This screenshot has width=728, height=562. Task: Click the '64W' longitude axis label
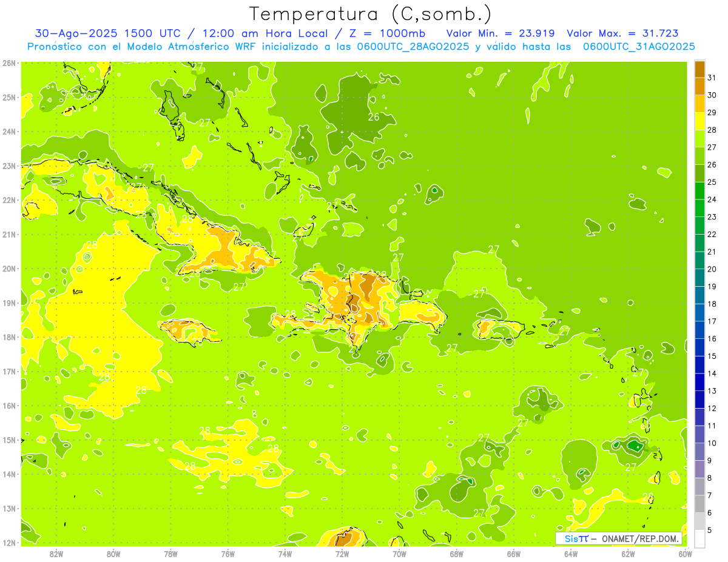571,554
